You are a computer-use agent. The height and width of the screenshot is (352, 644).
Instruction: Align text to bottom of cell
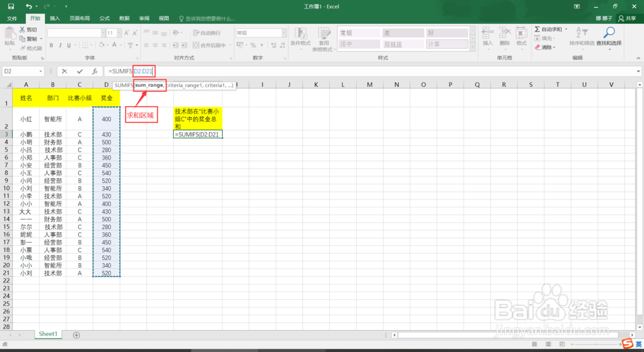click(x=164, y=33)
